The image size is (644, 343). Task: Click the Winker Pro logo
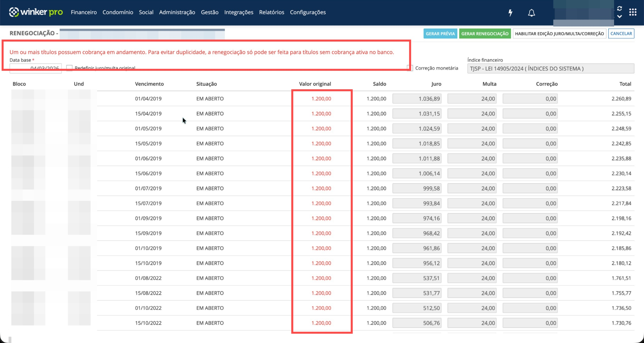tap(36, 12)
